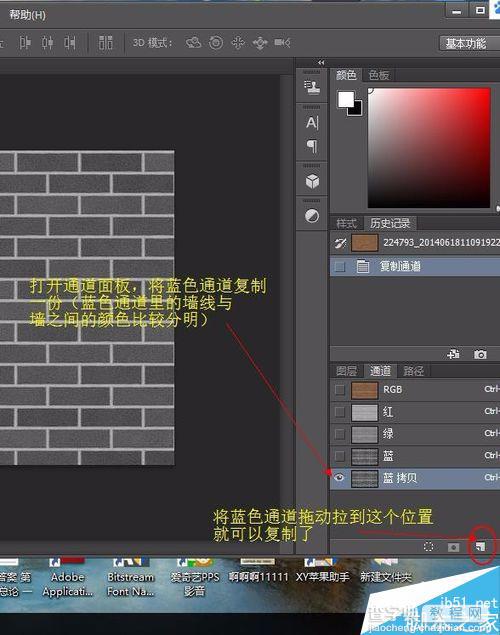Select the 绿 channel row
This screenshot has height=635, width=500.
(x=415, y=434)
